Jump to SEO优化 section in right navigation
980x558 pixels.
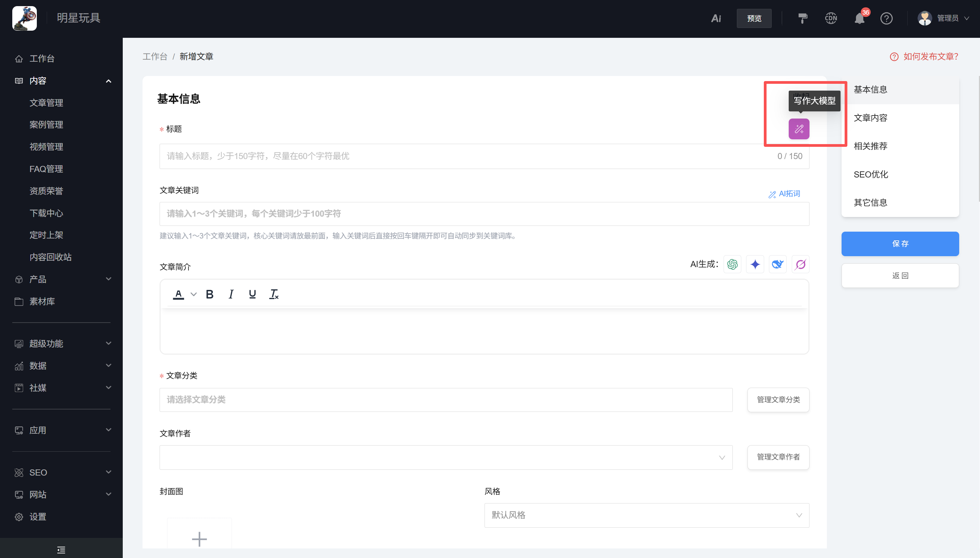(871, 174)
